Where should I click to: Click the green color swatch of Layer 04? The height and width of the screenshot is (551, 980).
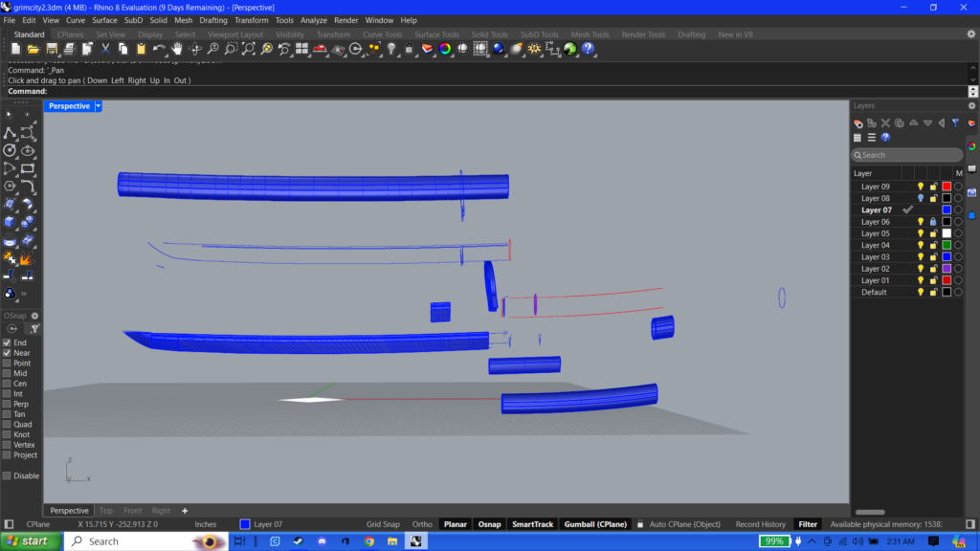tap(947, 246)
